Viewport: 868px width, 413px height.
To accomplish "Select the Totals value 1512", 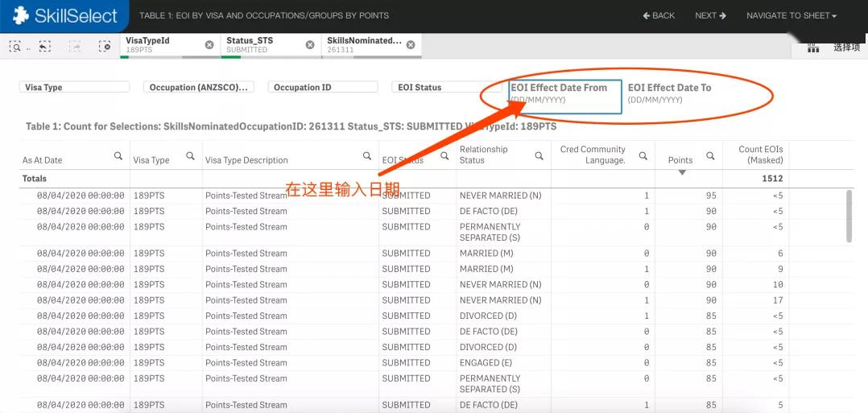I will point(771,178).
